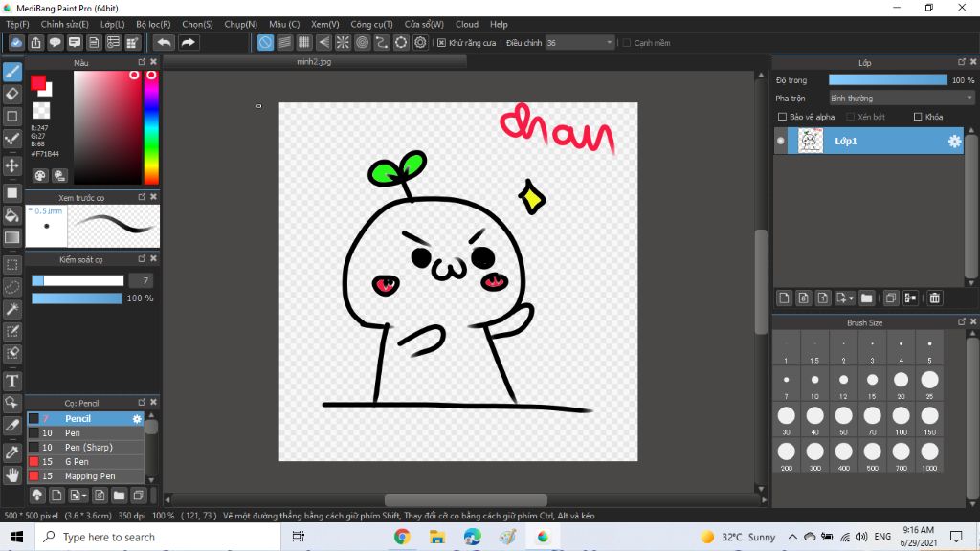980x551 pixels.
Task: Select the Pen brush row
Action: 85,433
